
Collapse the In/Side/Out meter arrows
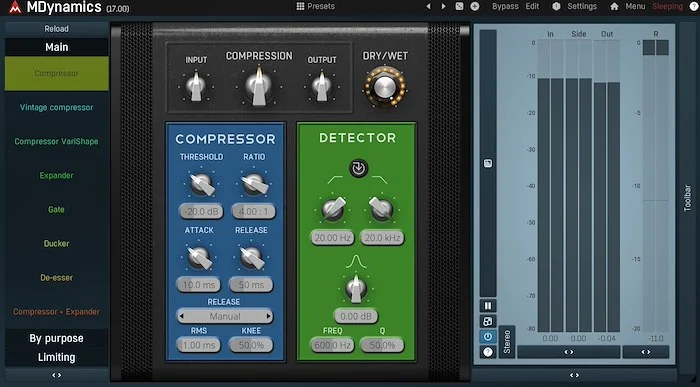[569, 352]
